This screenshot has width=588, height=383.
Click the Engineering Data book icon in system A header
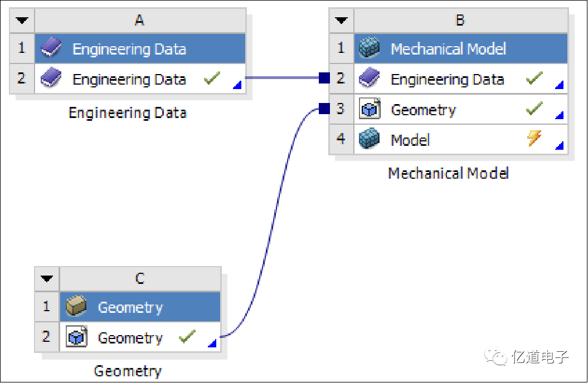[52, 48]
